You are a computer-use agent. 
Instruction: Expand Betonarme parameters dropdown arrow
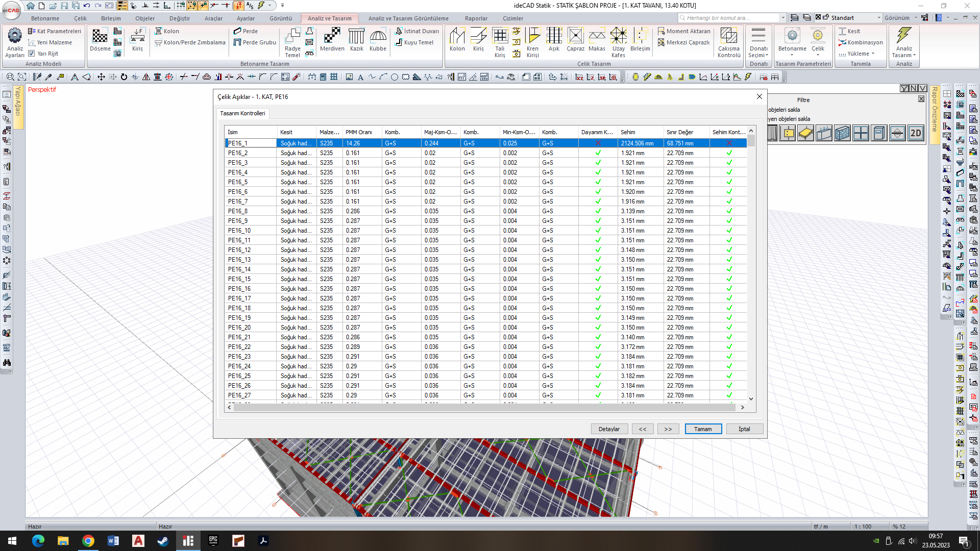point(792,55)
